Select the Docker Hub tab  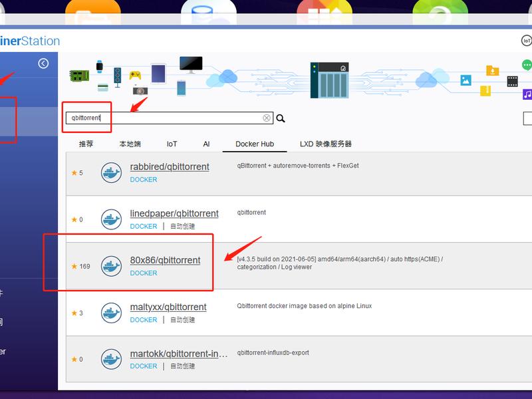click(x=255, y=144)
